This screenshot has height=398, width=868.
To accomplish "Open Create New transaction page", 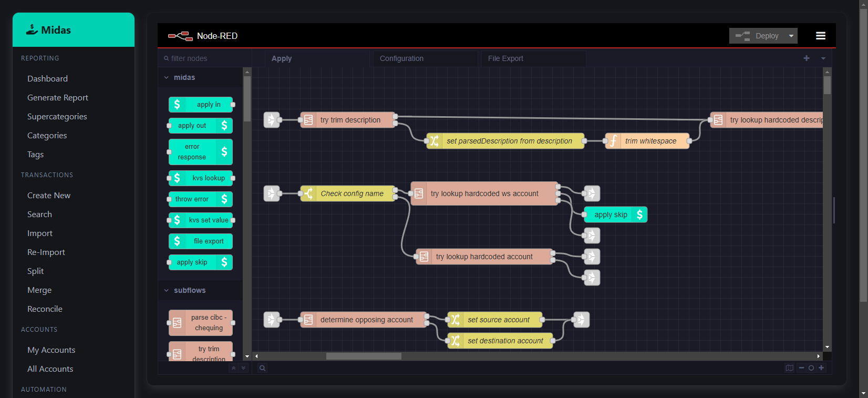I will click(x=49, y=195).
